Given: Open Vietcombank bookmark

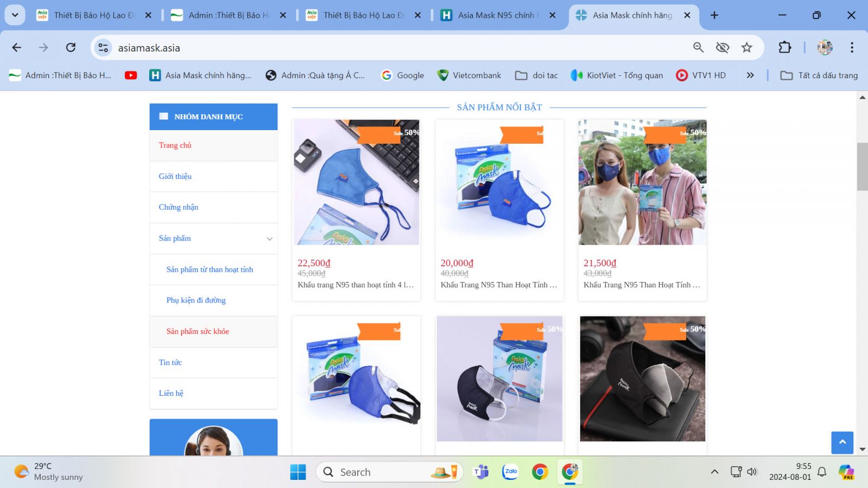Looking at the screenshot, I should (469, 75).
